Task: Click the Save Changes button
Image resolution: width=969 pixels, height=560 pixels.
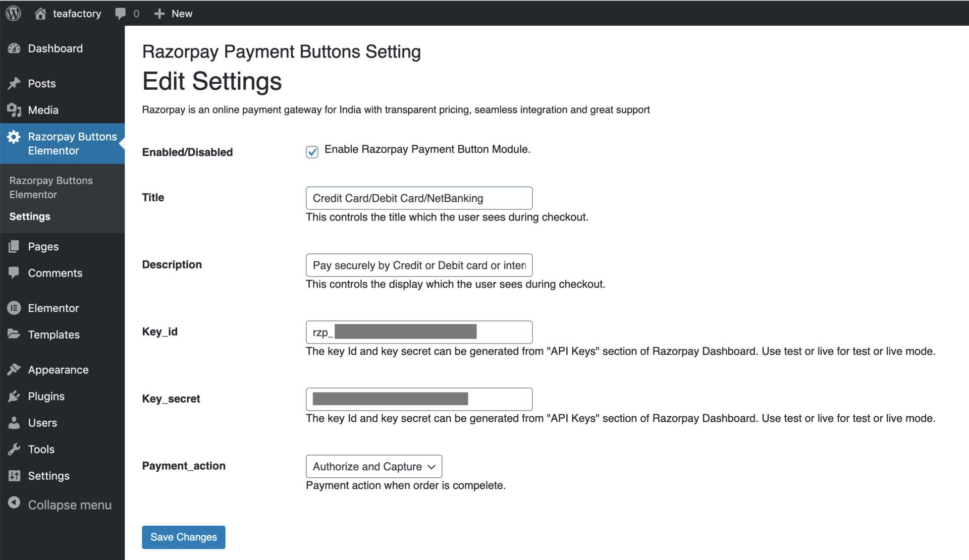Action: [x=184, y=537]
